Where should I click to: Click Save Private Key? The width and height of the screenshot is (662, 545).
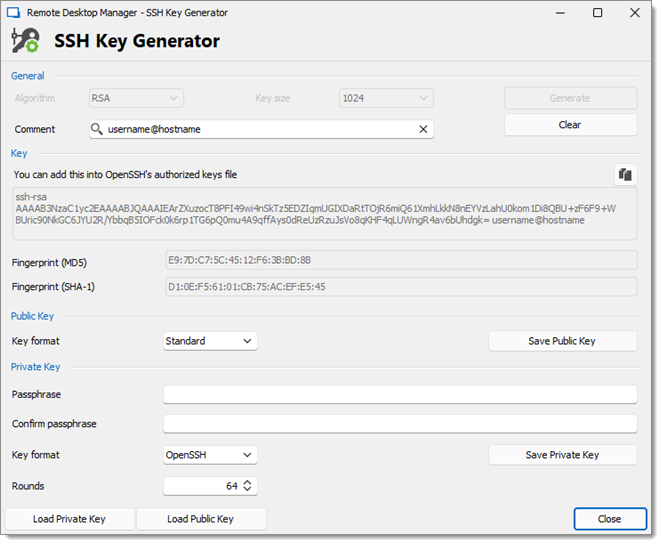562,455
